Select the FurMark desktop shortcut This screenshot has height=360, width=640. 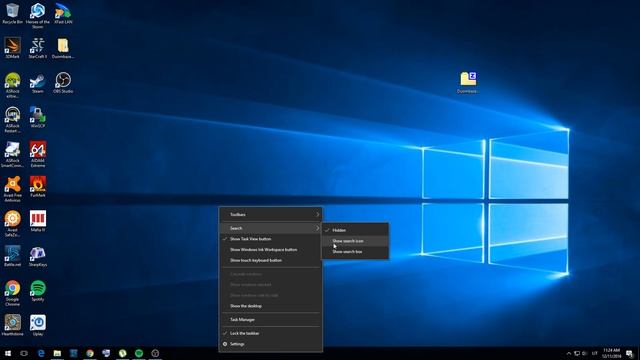pyautogui.click(x=38, y=187)
